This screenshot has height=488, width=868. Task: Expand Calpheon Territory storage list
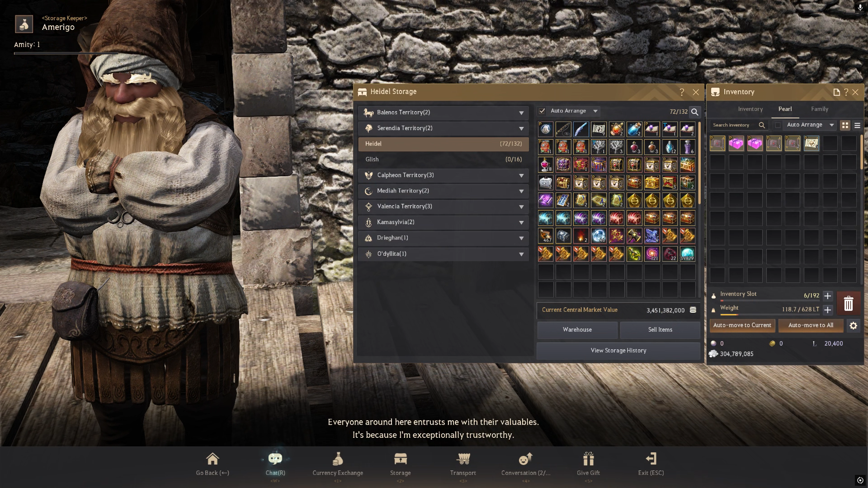click(521, 175)
